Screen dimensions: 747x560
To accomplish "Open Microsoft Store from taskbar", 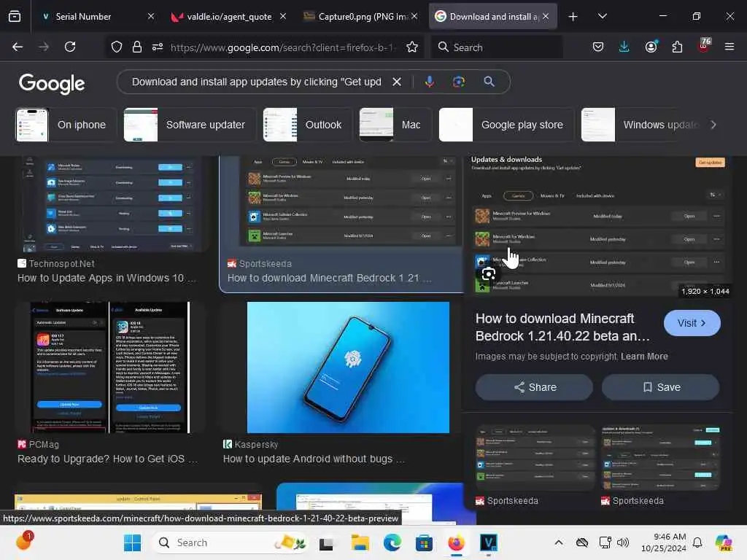I will [x=424, y=542].
